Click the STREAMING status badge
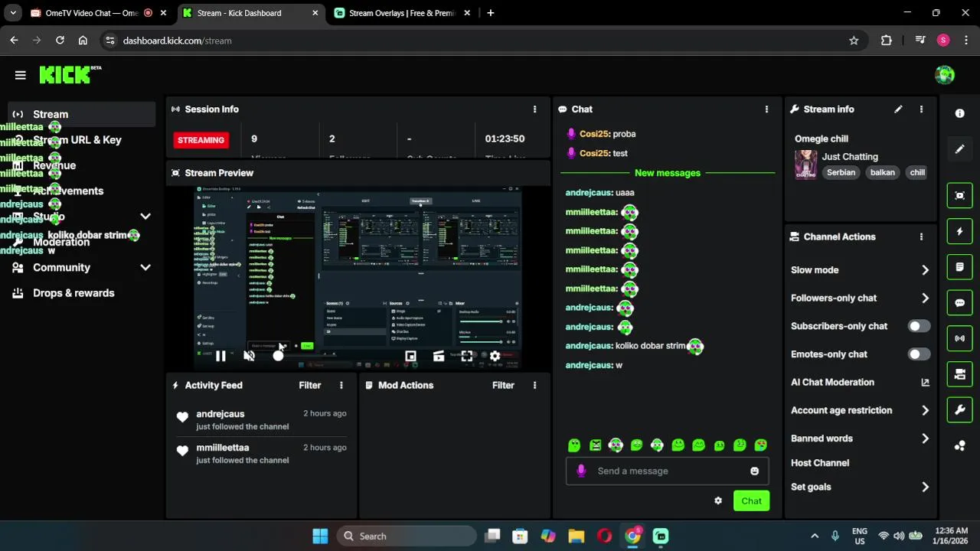Screen dimensions: 980x551 [201, 140]
